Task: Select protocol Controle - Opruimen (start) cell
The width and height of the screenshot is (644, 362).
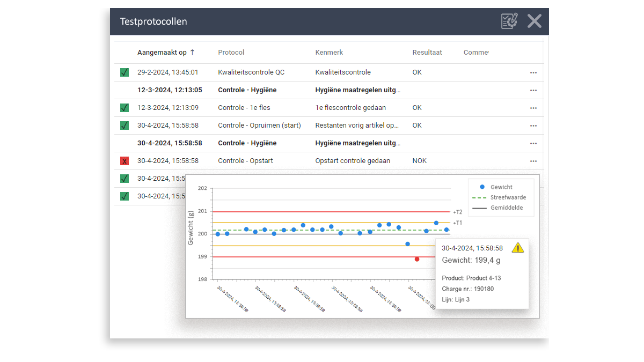Action: 259,125
